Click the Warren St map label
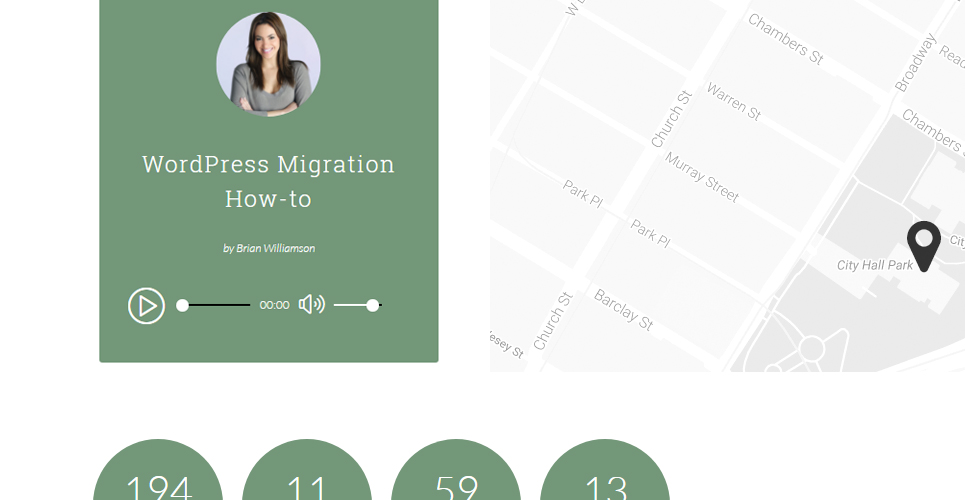The height and width of the screenshot is (500, 965). (x=734, y=102)
